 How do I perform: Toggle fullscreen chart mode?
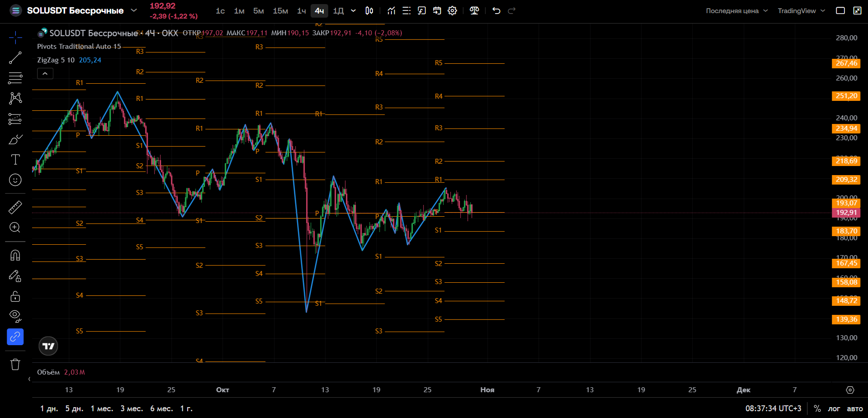[857, 10]
